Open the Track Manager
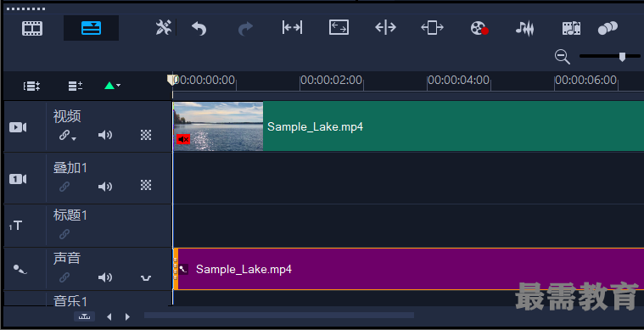The image size is (644, 330). (76, 86)
